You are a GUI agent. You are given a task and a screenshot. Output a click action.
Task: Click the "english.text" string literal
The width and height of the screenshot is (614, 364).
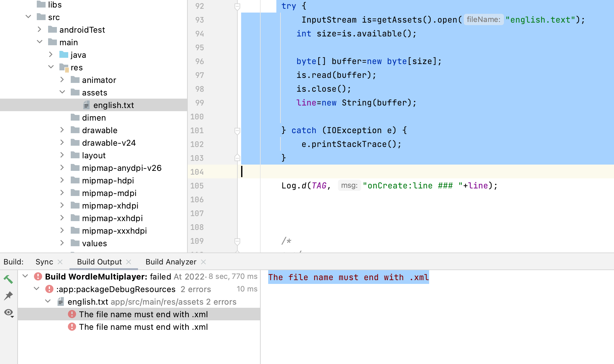coord(540,20)
